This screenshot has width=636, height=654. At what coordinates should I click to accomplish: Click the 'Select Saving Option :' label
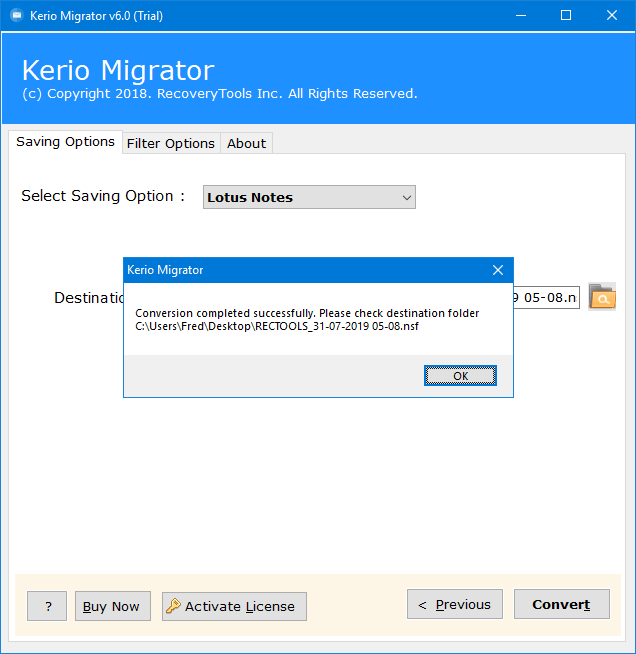[x=103, y=196]
